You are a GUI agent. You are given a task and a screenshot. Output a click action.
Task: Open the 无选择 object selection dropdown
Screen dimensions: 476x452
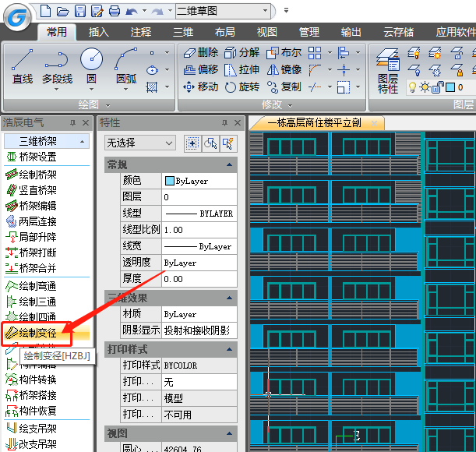pyautogui.click(x=140, y=143)
